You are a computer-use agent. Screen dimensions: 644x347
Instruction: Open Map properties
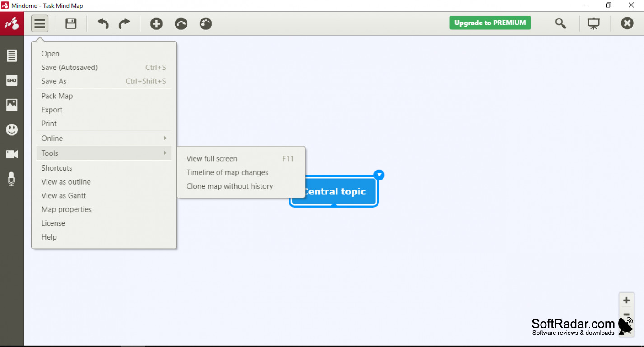click(x=103, y=209)
